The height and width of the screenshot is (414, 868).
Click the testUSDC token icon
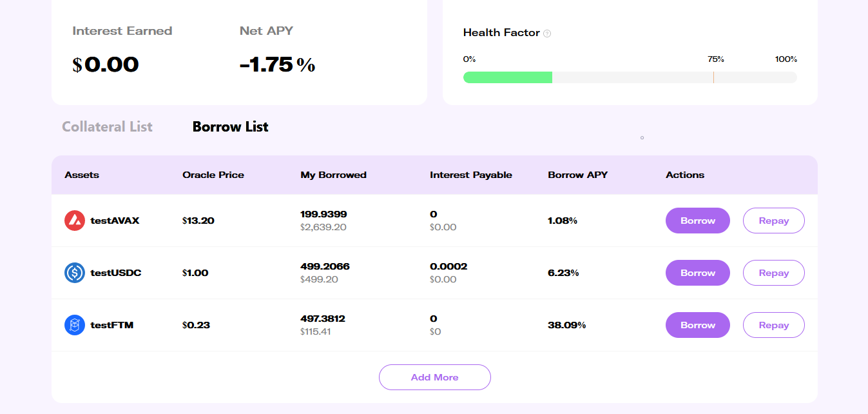[75, 273]
